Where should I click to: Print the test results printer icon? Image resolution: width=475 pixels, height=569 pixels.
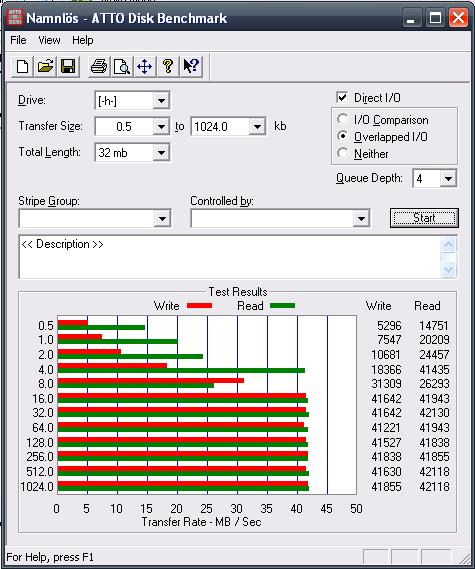tap(99, 66)
